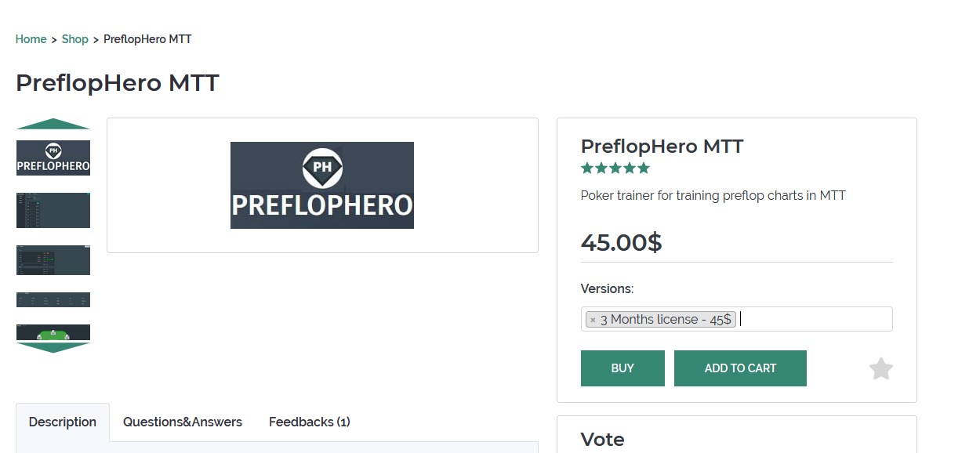Image resolution: width=980 pixels, height=453 pixels.
Task: Click the ADD TO CART button
Action: pos(740,368)
